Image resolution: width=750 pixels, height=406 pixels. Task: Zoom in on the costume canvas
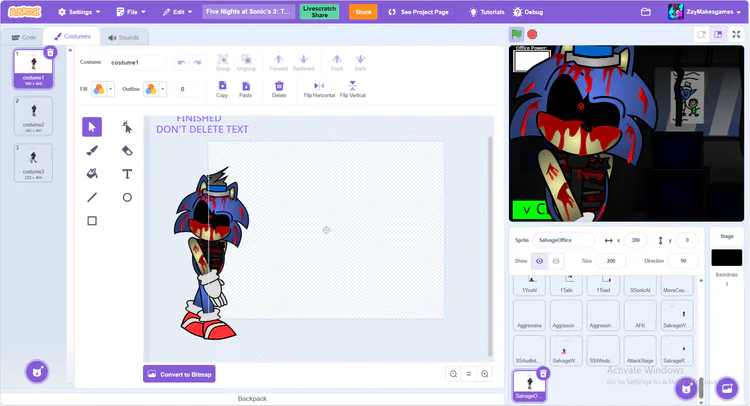click(x=485, y=374)
